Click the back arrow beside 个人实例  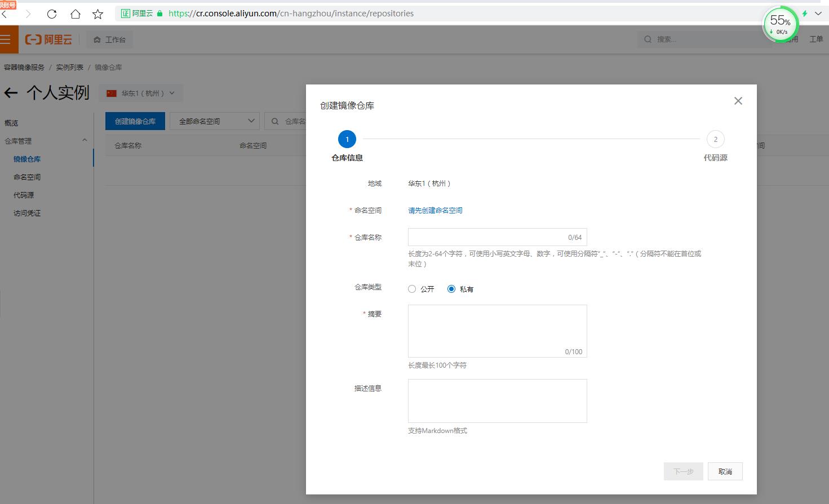pyautogui.click(x=11, y=93)
